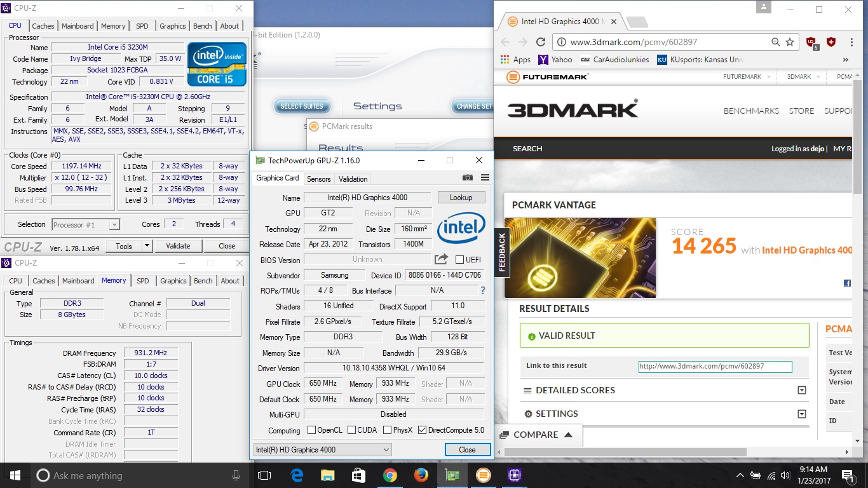Open Firefox from taskbar
Screen dimensions: 868x488
(421, 475)
